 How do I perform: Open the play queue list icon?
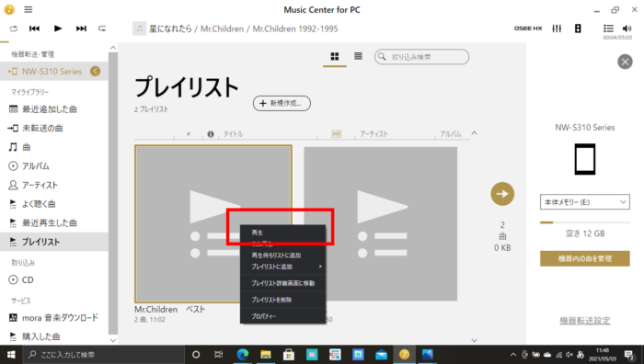click(x=608, y=28)
